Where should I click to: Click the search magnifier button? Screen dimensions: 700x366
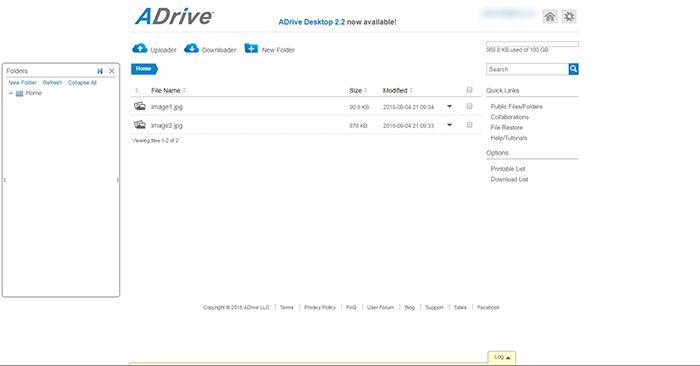(573, 69)
